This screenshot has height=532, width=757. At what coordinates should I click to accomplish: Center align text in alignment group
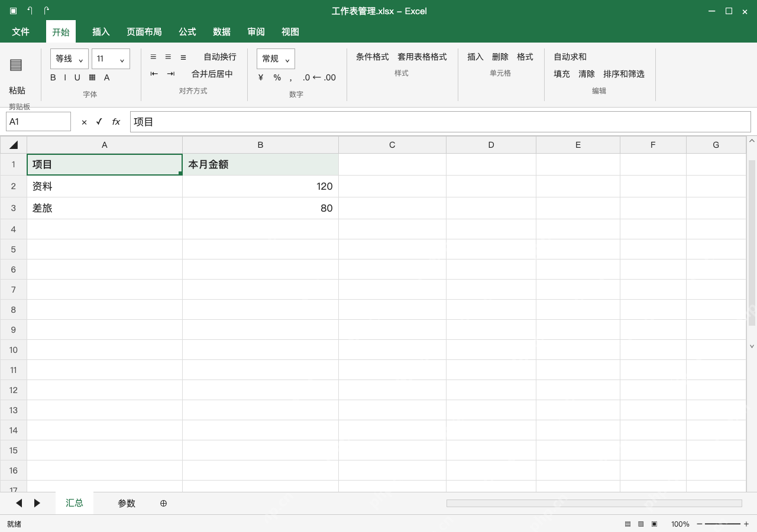(168, 57)
